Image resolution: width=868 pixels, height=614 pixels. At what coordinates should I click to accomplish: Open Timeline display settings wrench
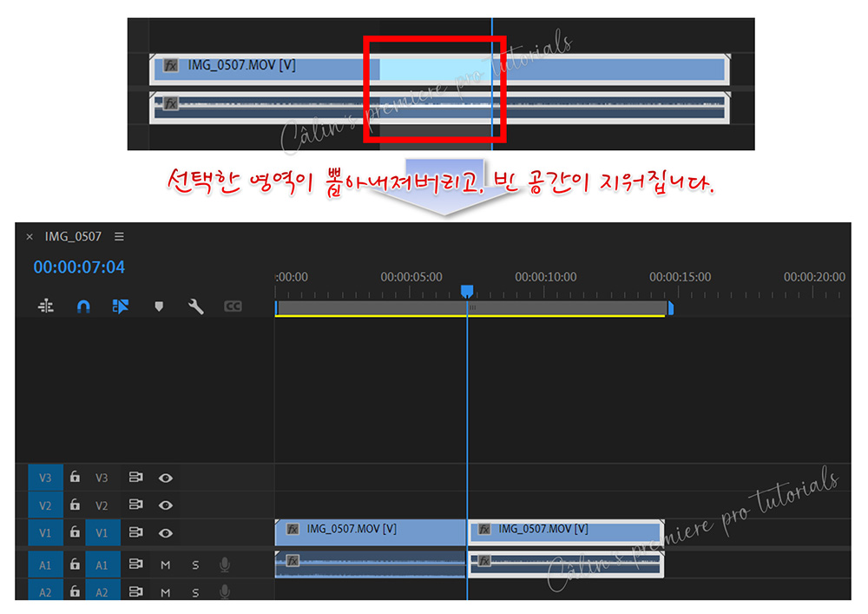tap(195, 307)
